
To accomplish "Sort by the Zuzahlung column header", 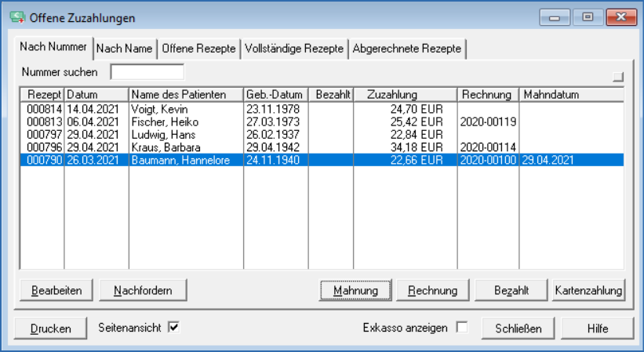I will 406,95.
